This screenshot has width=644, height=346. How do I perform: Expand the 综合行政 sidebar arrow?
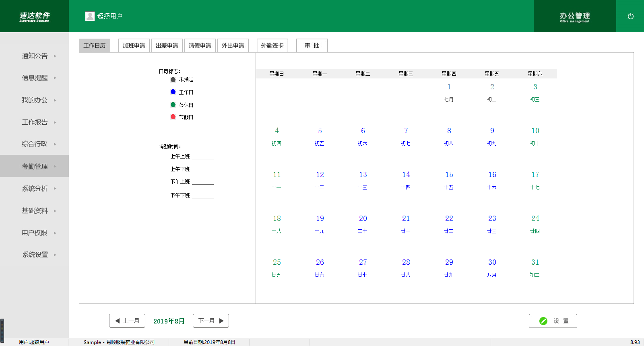pyautogui.click(x=55, y=144)
